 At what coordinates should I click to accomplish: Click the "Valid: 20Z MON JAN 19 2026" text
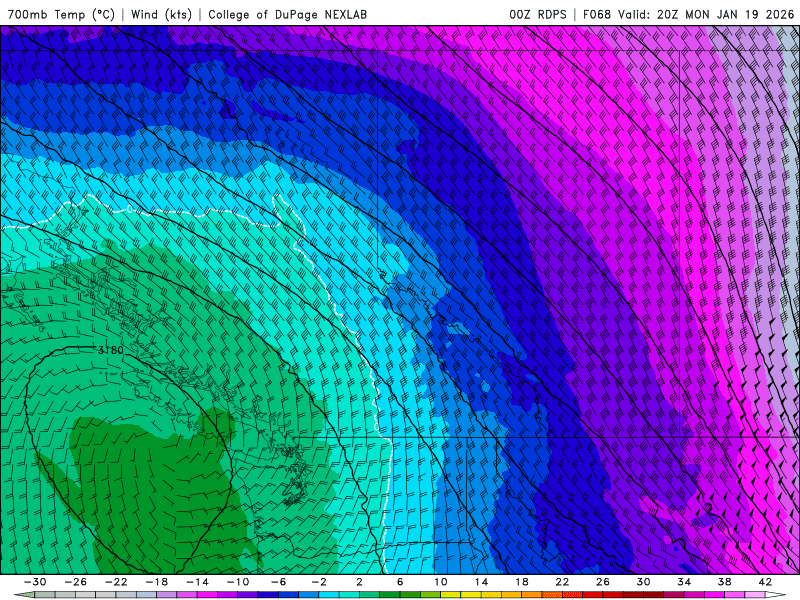(706, 14)
